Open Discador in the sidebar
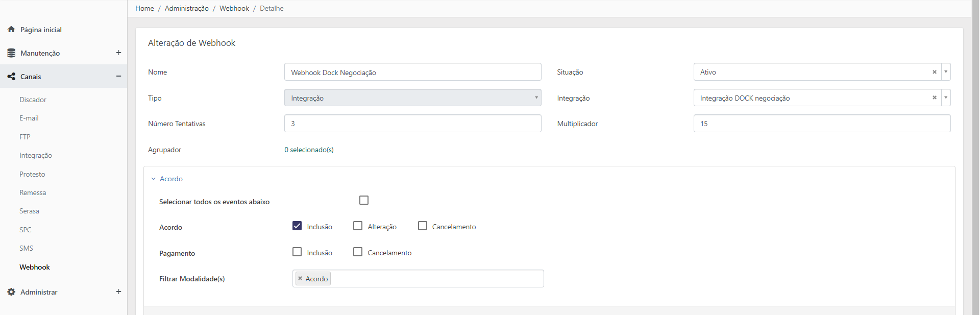The width and height of the screenshot is (980, 315). (x=33, y=100)
